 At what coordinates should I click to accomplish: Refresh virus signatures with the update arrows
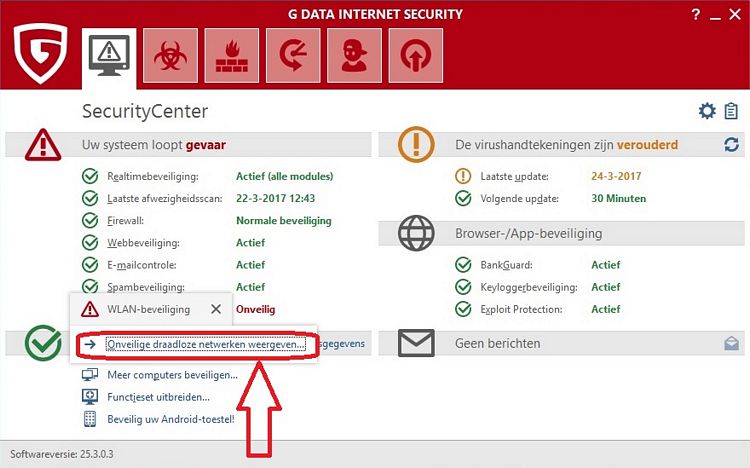click(x=731, y=145)
